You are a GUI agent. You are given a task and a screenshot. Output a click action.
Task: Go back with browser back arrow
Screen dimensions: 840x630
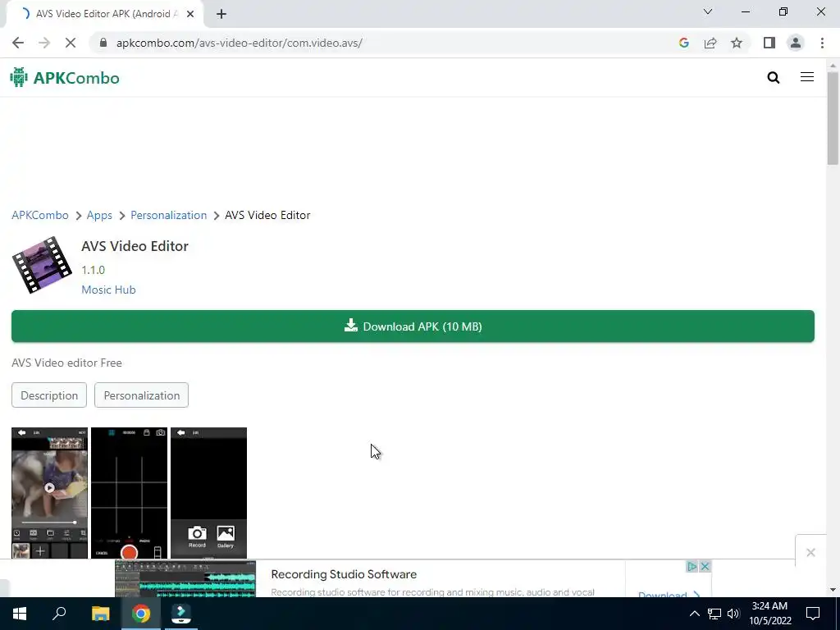pyautogui.click(x=18, y=43)
